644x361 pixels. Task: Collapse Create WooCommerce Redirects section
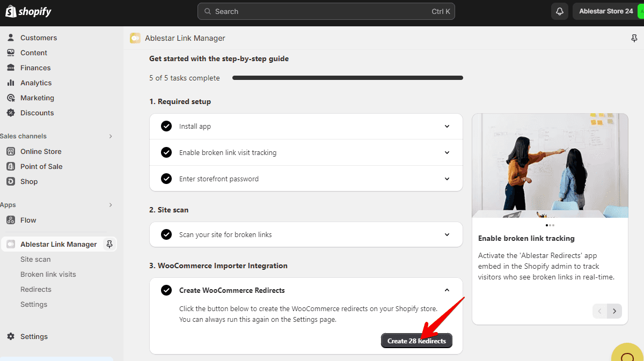[447, 290]
